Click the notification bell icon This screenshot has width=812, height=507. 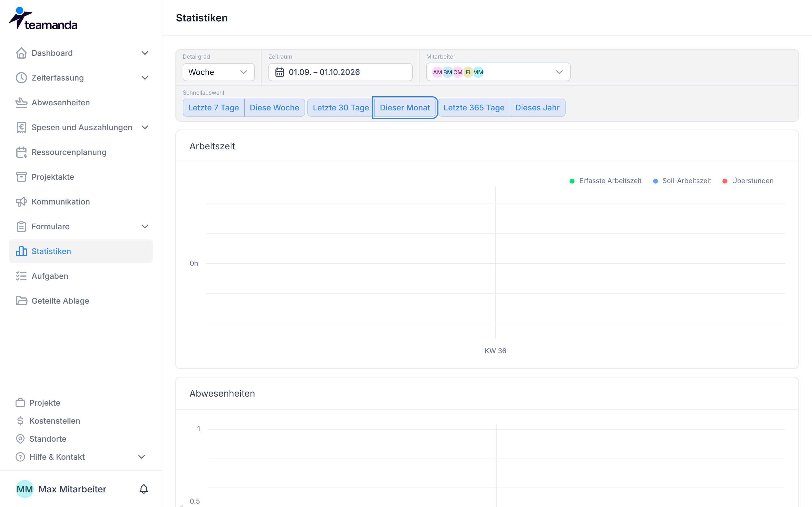tap(144, 489)
